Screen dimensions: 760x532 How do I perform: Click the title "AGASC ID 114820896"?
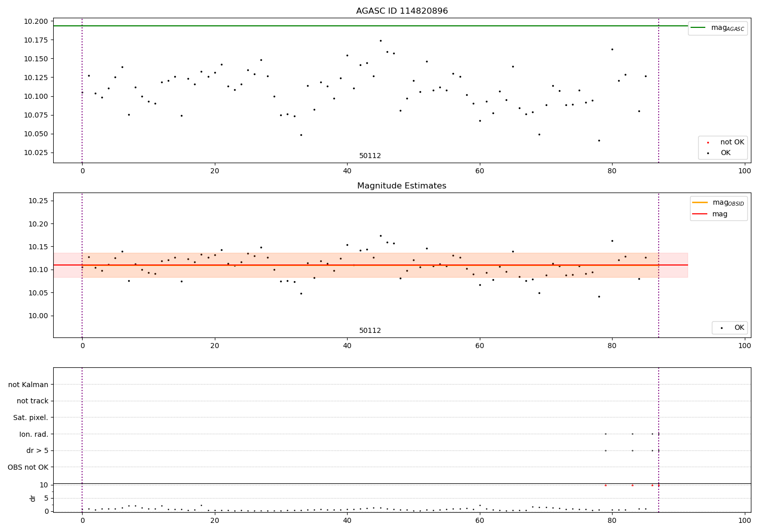[402, 11]
